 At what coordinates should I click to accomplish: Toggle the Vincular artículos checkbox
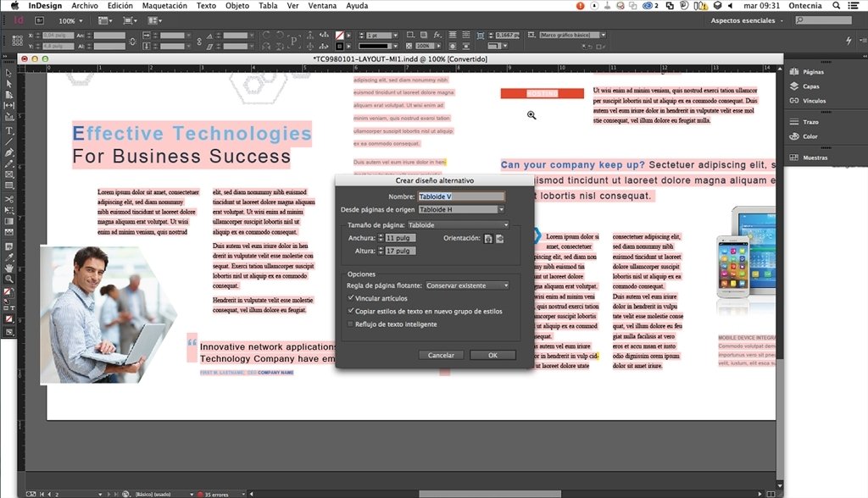pos(351,297)
